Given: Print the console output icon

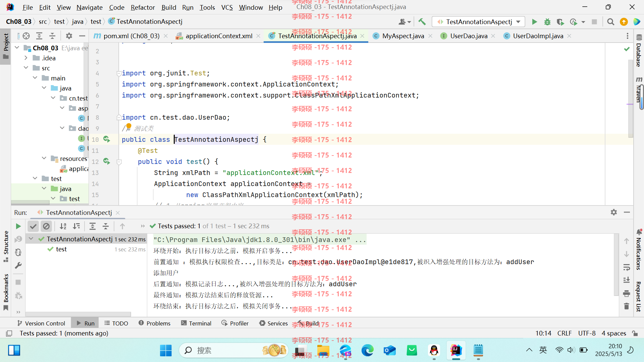Looking at the screenshot, I should tap(626, 294).
